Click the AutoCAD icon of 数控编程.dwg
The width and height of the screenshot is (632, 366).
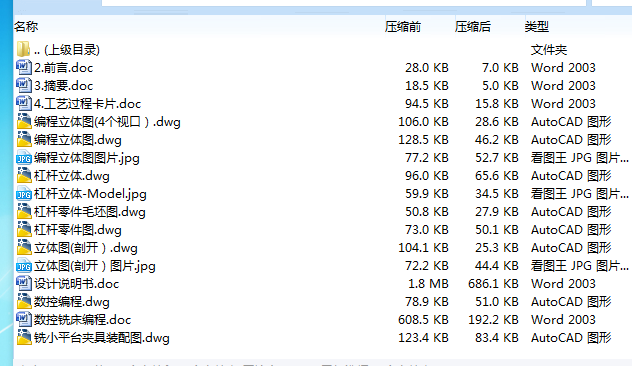pos(23,302)
